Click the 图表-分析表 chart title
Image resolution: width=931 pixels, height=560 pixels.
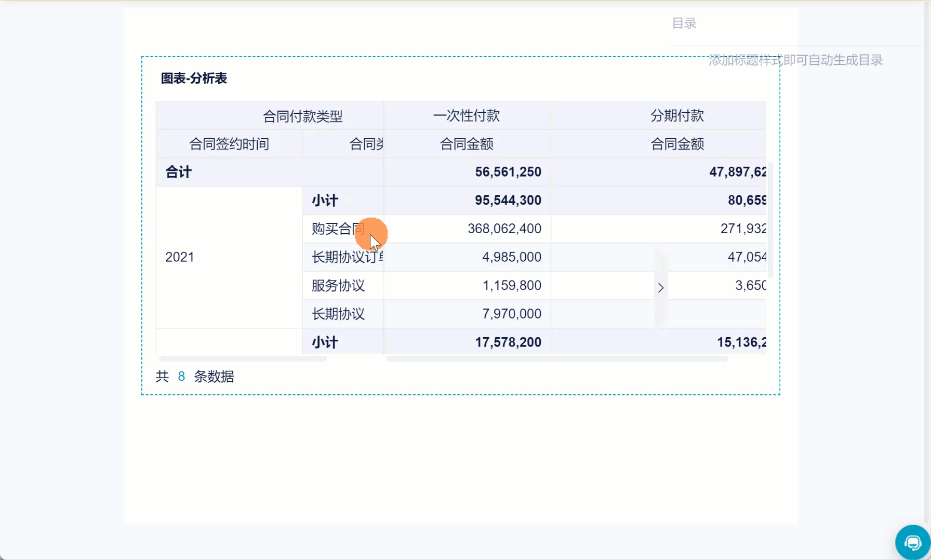tap(194, 78)
